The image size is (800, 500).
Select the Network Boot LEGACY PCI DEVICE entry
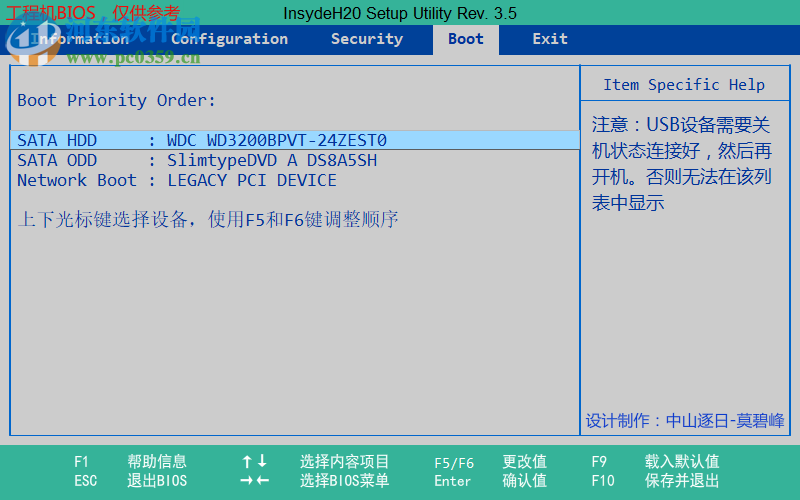coord(177,181)
